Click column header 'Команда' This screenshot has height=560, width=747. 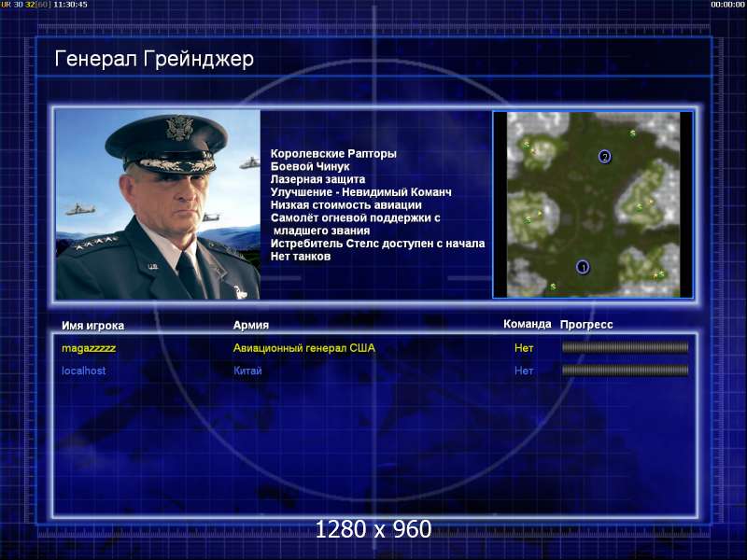pos(527,324)
